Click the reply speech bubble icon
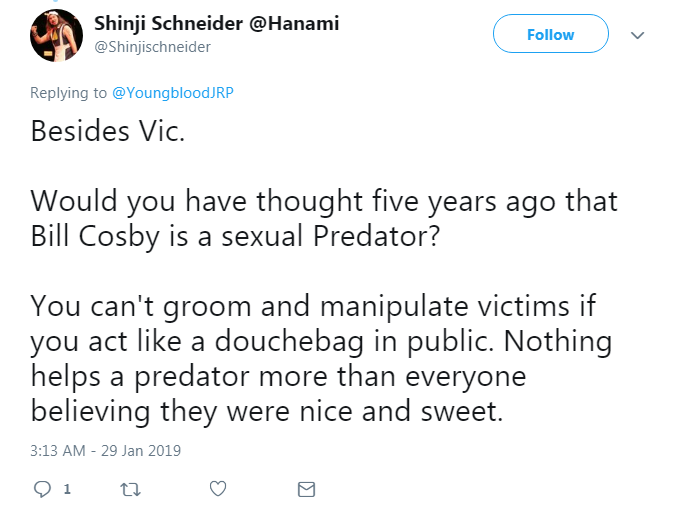673x518 pixels. 42,489
